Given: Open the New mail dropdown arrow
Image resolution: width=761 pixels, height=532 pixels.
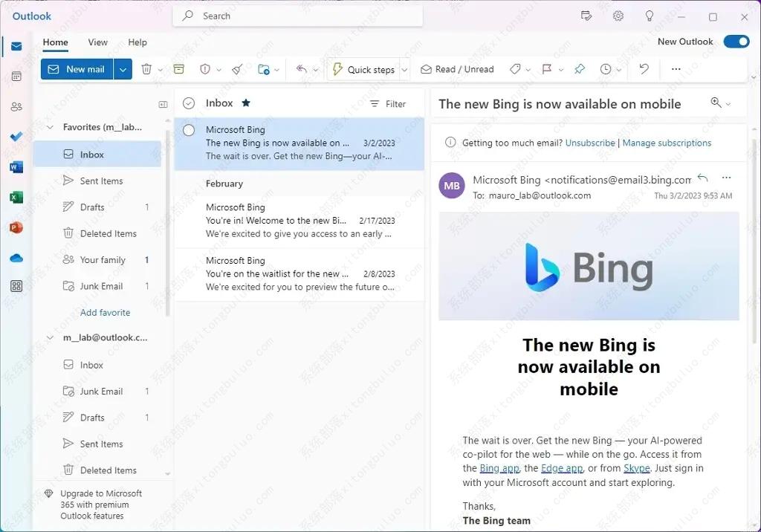Looking at the screenshot, I should (123, 69).
